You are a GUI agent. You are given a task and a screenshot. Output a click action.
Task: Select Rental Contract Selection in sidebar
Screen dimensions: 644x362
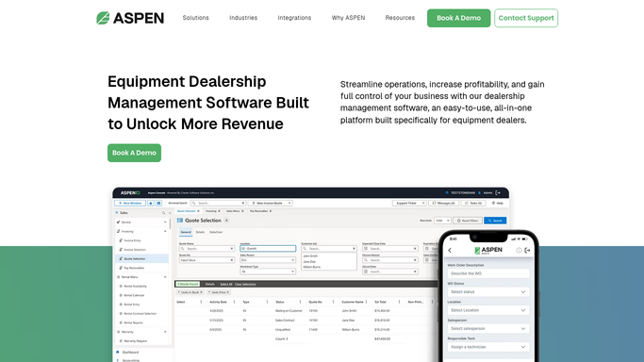(x=140, y=314)
